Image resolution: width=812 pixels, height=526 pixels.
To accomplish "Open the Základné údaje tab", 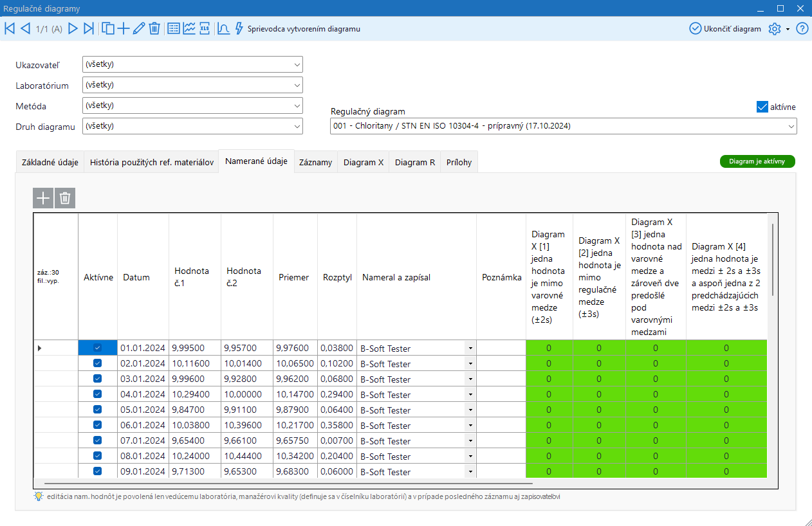I will pyautogui.click(x=50, y=163).
